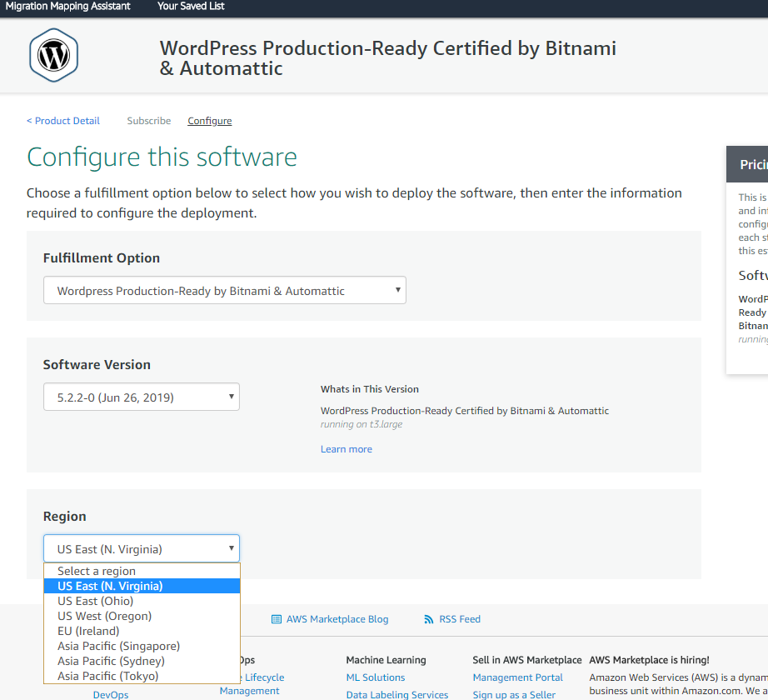Viewport: 768px width, 700px height.
Task: Choose Asia Pacific (Singapore) region
Action: [x=142, y=646]
